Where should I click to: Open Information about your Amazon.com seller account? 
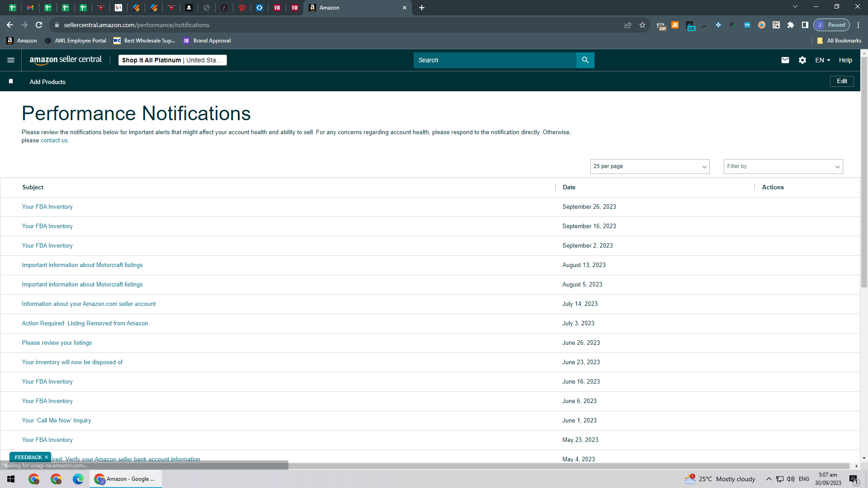click(x=89, y=304)
